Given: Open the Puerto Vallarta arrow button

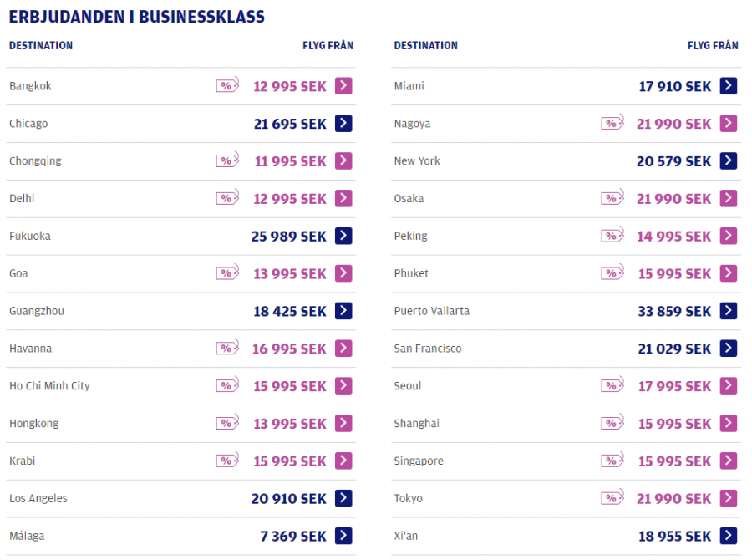Looking at the screenshot, I should tap(729, 311).
